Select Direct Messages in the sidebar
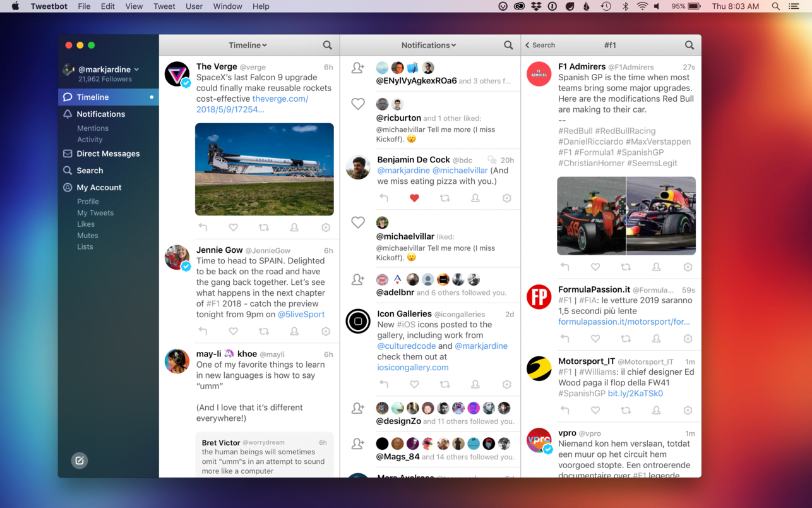 (109, 154)
